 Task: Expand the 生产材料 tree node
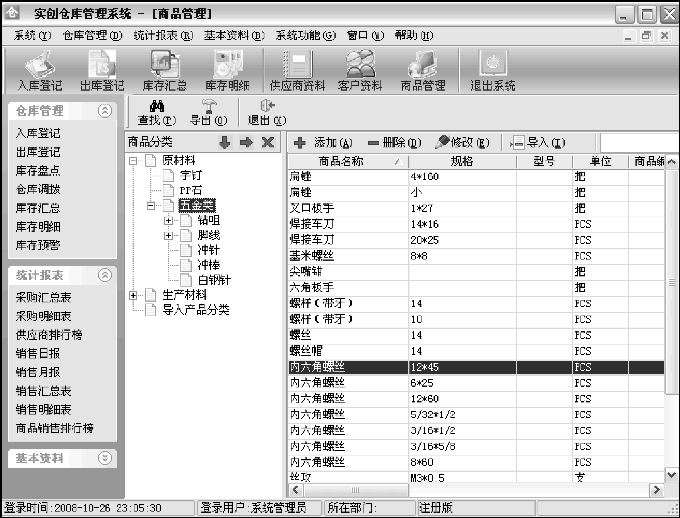(x=133, y=295)
